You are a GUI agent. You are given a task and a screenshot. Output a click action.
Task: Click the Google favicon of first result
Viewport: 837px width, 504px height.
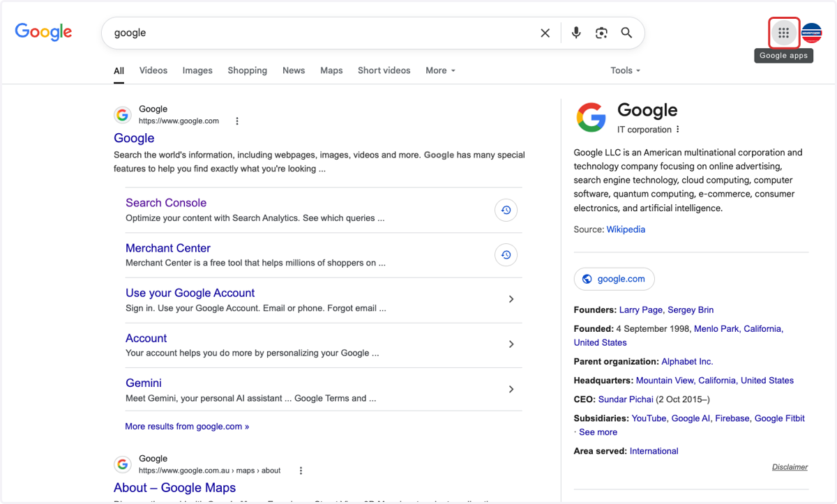pyautogui.click(x=123, y=115)
